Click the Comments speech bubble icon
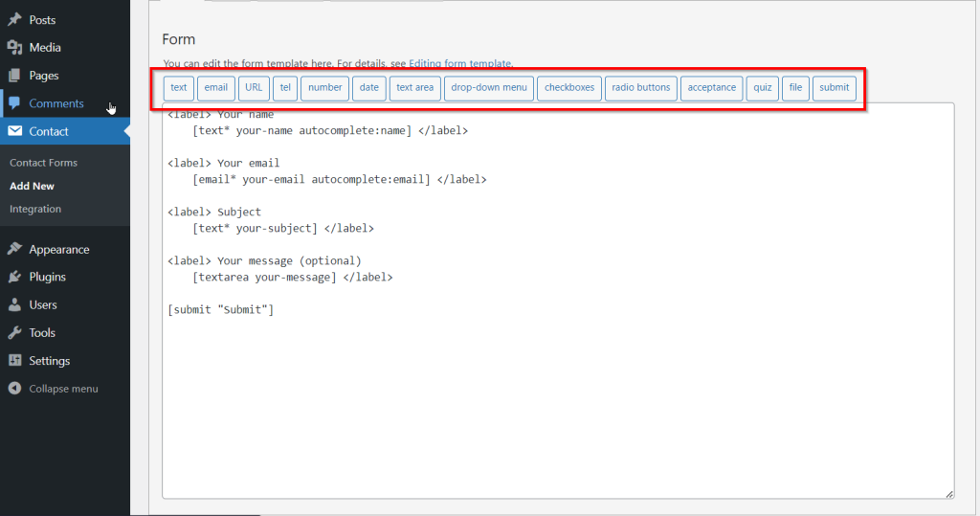980x516 pixels. [x=14, y=103]
